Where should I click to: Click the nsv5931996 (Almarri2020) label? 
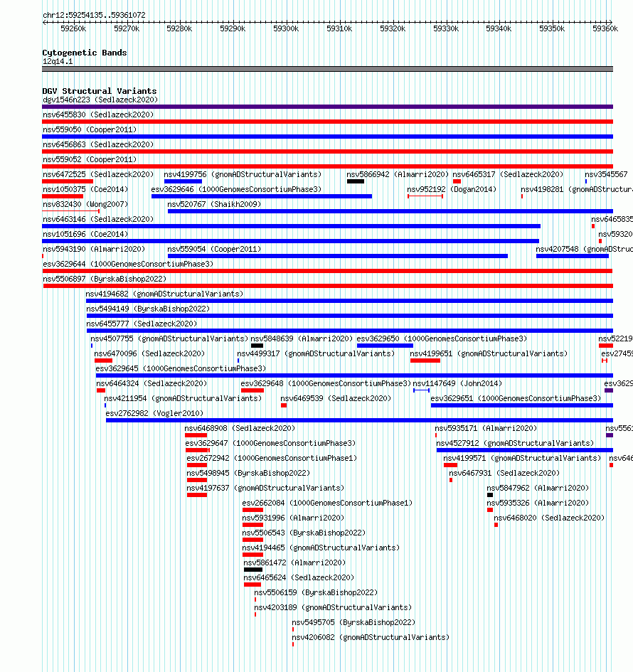tap(293, 518)
